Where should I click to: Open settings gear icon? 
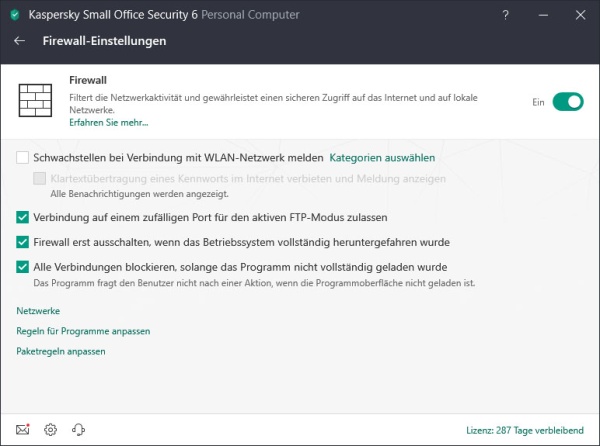[x=51, y=430]
